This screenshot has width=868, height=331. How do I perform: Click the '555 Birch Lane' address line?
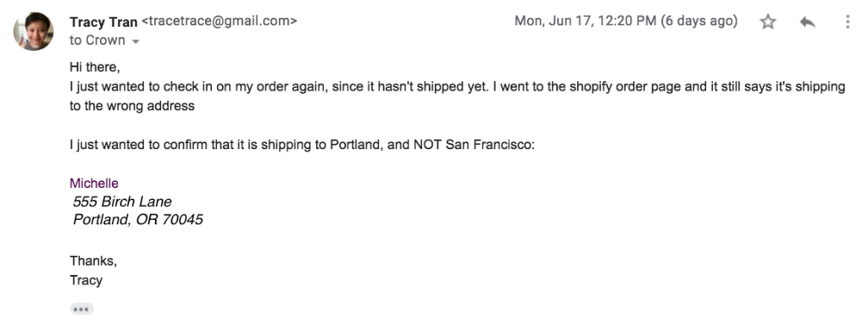(122, 201)
